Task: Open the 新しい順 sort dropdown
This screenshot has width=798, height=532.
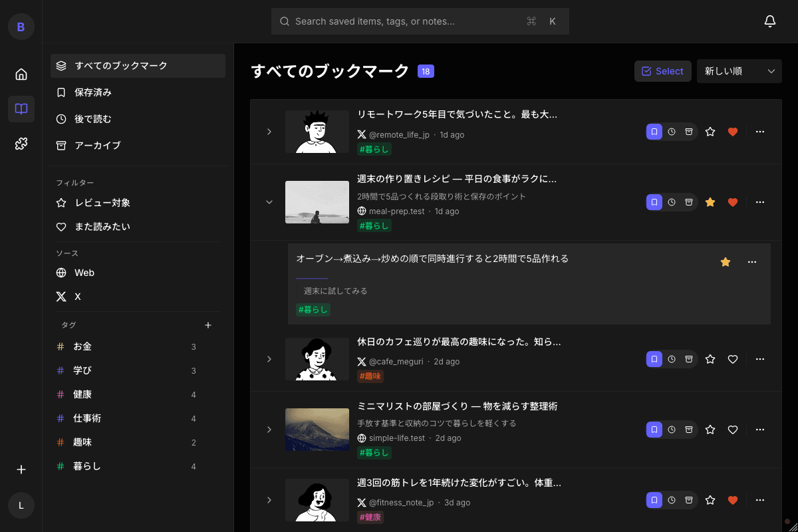Action: click(739, 71)
